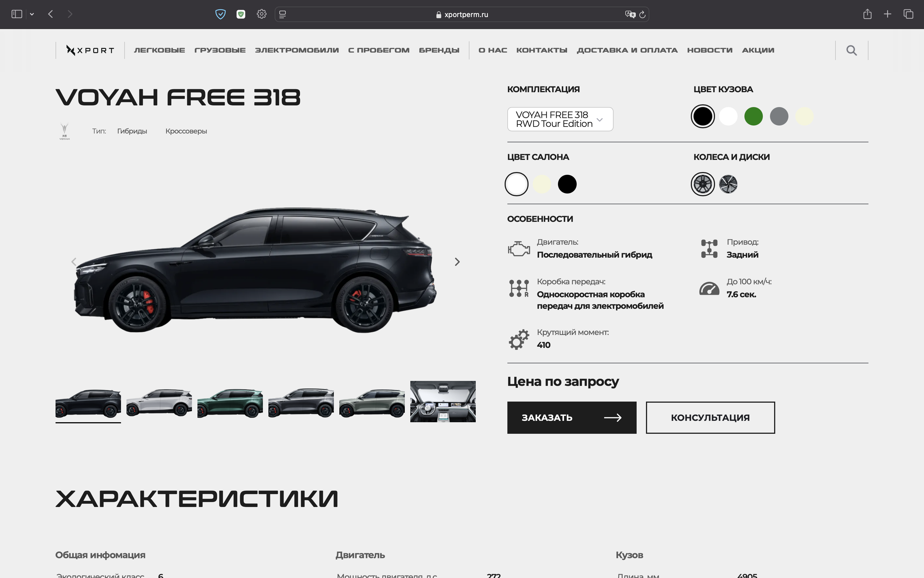Click the text Последовательный гибрид

click(x=595, y=255)
